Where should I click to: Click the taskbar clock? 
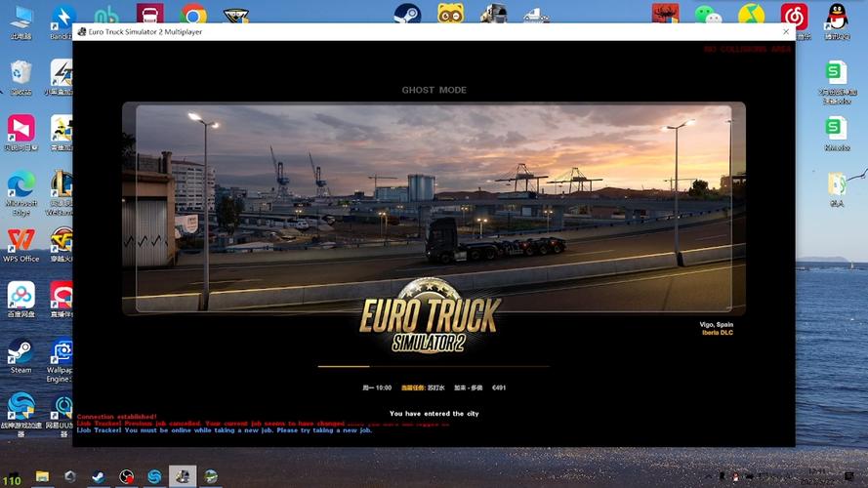[x=817, y=476]
